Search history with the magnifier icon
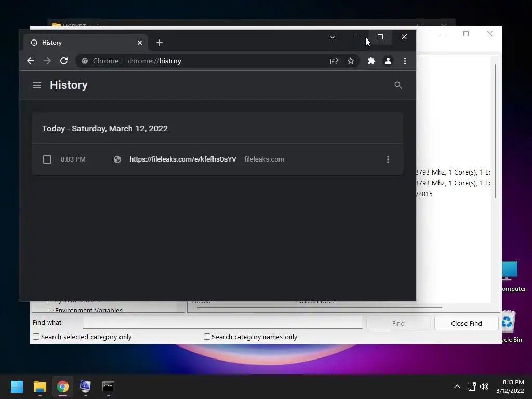This screenshot has width=532, height=399. tap(398, 85)
